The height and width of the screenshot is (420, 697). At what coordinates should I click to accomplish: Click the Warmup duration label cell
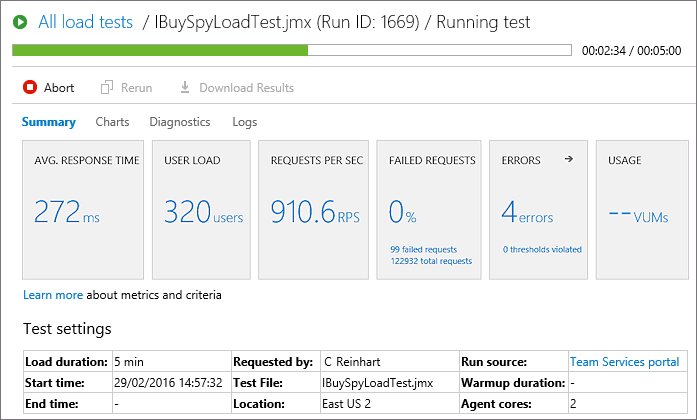tap(514, 383)
